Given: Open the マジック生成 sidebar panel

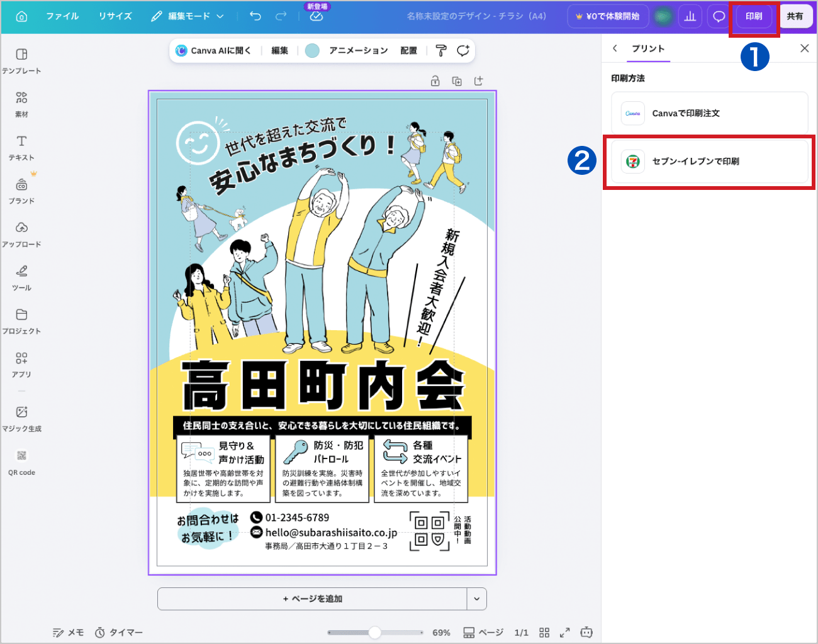Looking at the screenshot, I should 21,419.
